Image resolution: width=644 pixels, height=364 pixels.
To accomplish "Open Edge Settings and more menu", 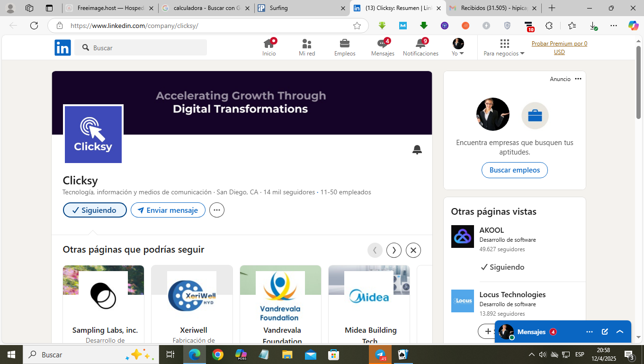I will coord(614,26).
